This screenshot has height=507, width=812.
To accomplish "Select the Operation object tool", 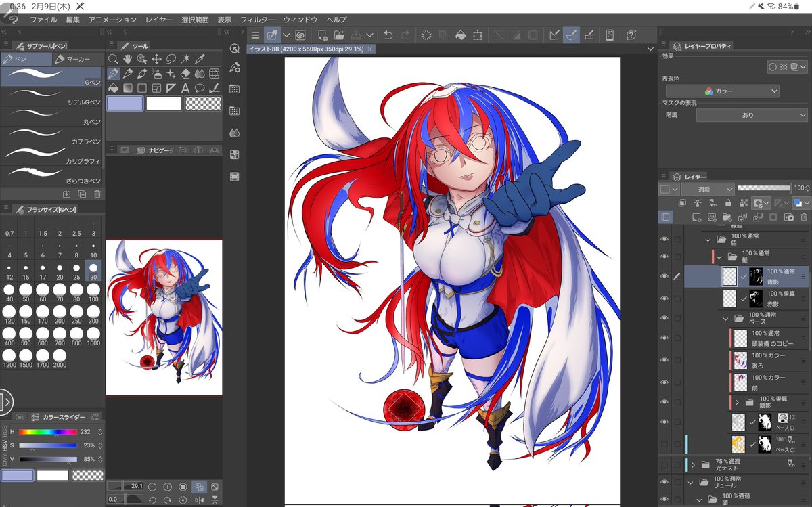I will (x=141, y=60).
